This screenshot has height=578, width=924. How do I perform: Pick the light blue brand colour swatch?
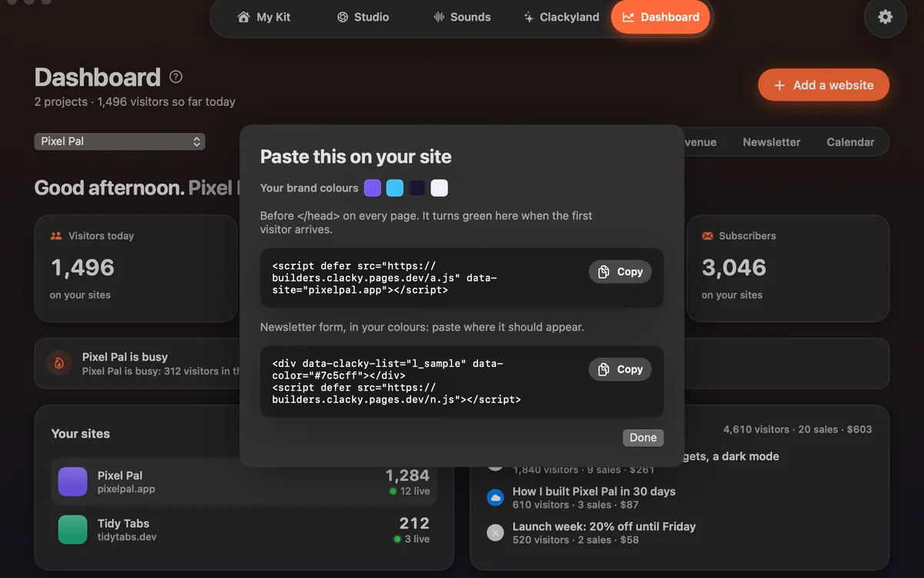[395, 188]
